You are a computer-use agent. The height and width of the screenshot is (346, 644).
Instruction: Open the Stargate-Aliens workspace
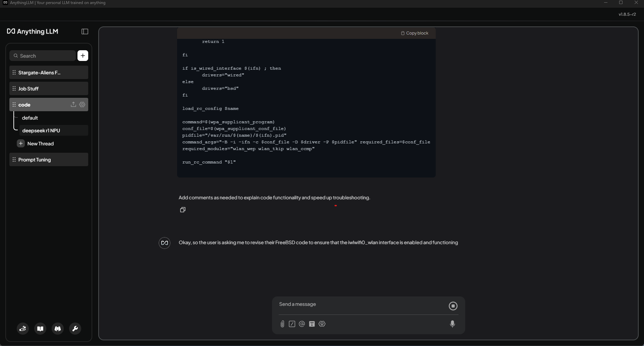49,72
